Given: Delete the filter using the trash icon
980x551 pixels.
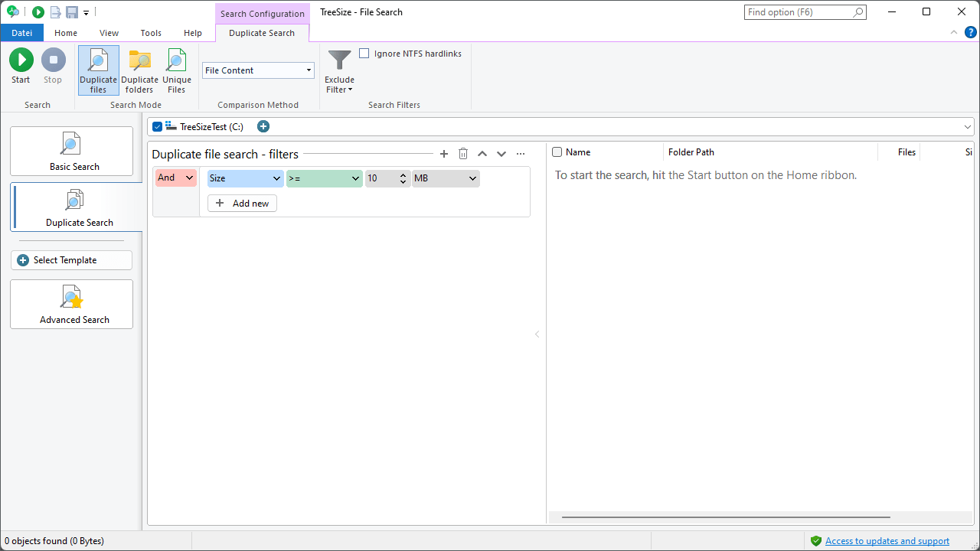Looking at the screenshot, I should point(463,153).
